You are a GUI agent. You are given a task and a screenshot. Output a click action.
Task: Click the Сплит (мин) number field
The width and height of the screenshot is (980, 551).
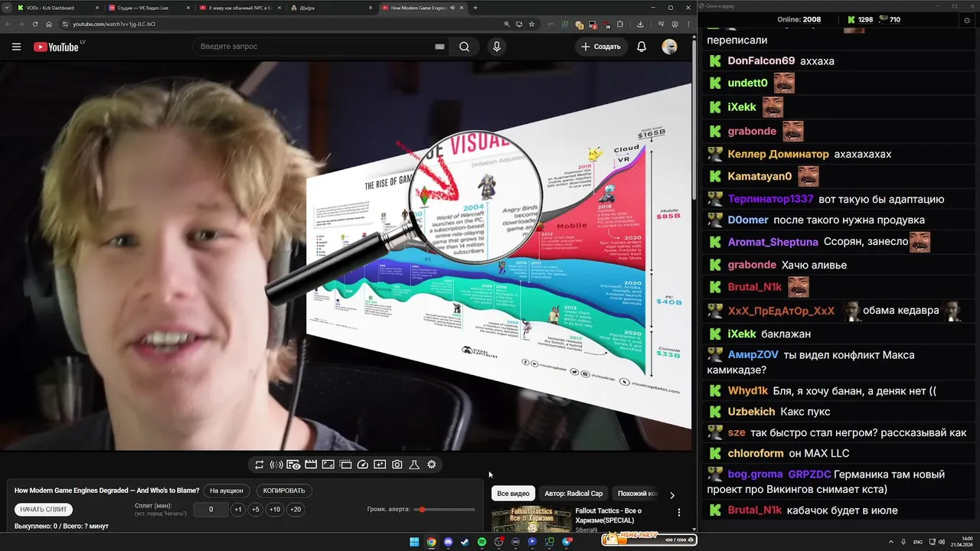[211, 510]
